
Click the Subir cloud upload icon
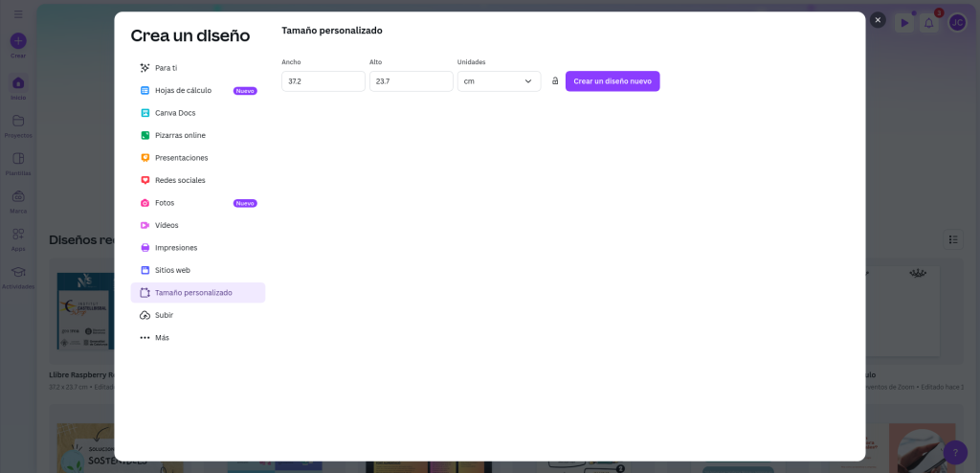click(145, 315)
